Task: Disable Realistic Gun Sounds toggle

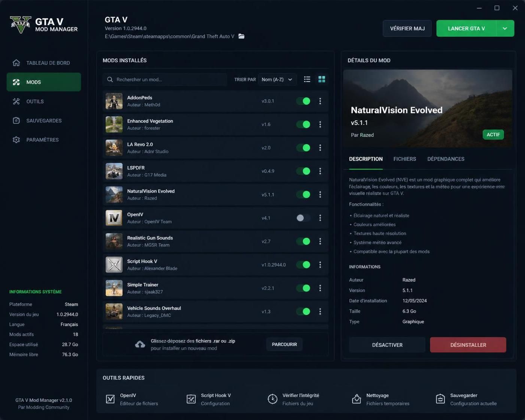Action: 303,241
